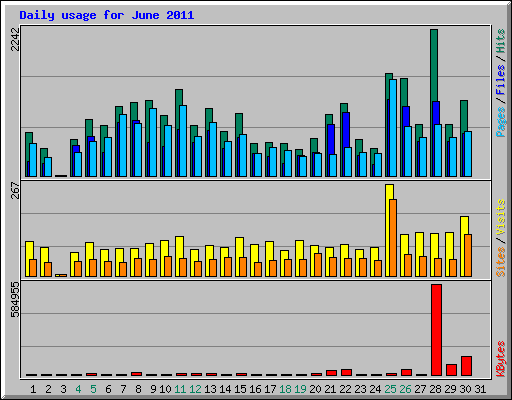
Task: Click the orange "Sites" legend label
Action: tap(500, 262)
